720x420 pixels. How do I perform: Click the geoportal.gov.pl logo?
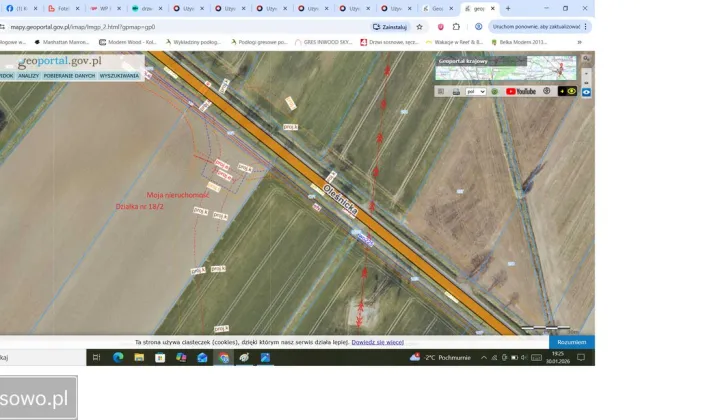tap(60, 62)
